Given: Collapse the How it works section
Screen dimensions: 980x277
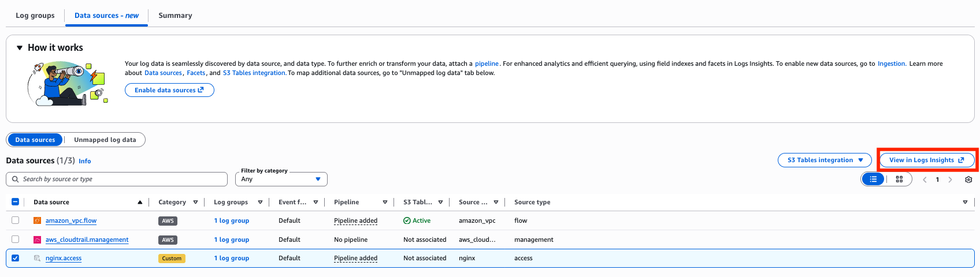Looking at the screenshot, I should point(20,48).
